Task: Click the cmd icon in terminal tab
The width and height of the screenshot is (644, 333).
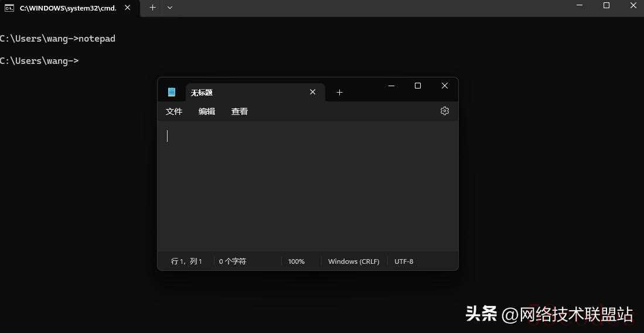Action: pyautogui.click(x=9, y=8)
